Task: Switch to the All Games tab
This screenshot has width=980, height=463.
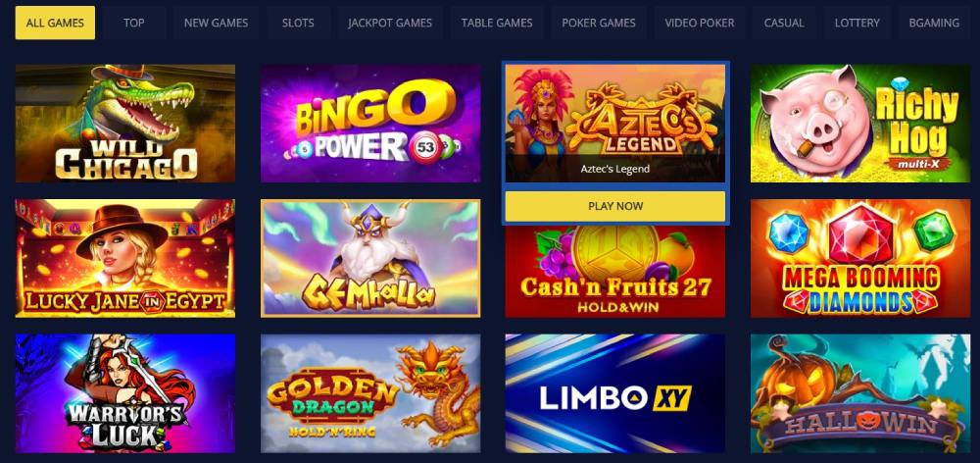Action: (55, 24)
